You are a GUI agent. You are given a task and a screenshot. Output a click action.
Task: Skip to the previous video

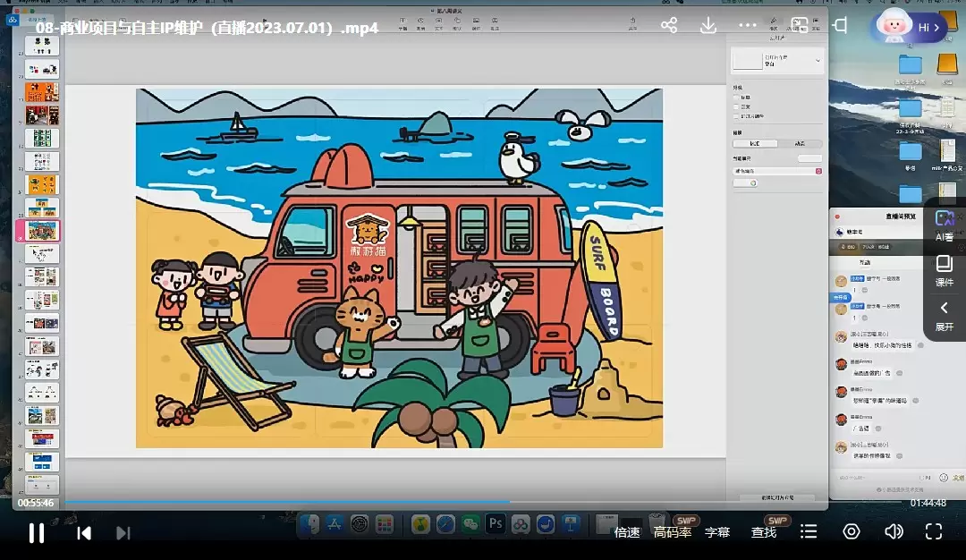click(x=84, y=533)
